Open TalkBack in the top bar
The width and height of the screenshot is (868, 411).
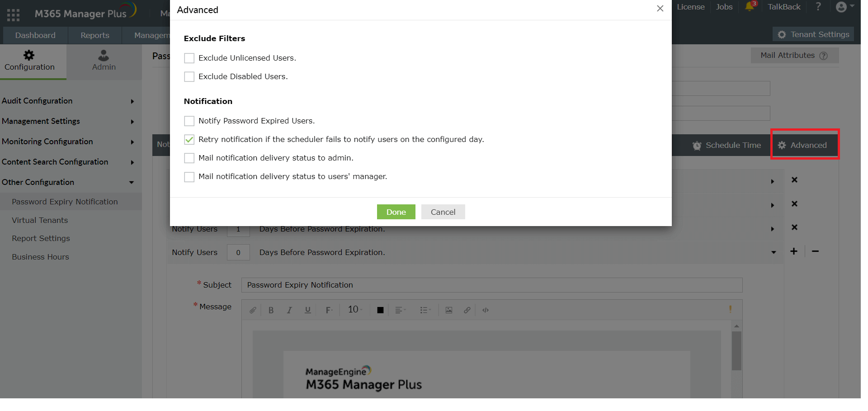click(784, 7)
